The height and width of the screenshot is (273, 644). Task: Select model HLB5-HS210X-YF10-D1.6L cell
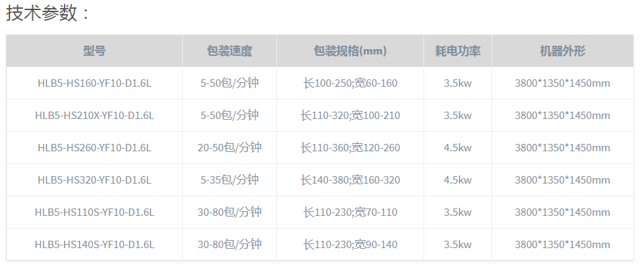coord(95,116)
